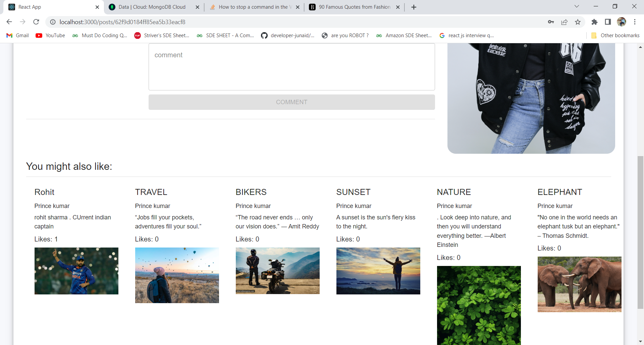Open a new tab with the plus button
Screen dimensions: 644x345
coord(414,7)
